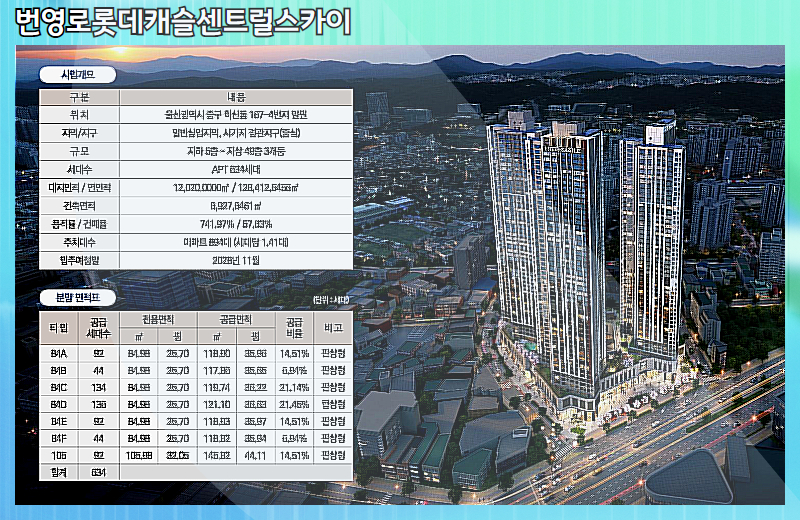Click the '634' total households cell
Viewport: 800px width, 520px height.
click(x=99, y=472)
